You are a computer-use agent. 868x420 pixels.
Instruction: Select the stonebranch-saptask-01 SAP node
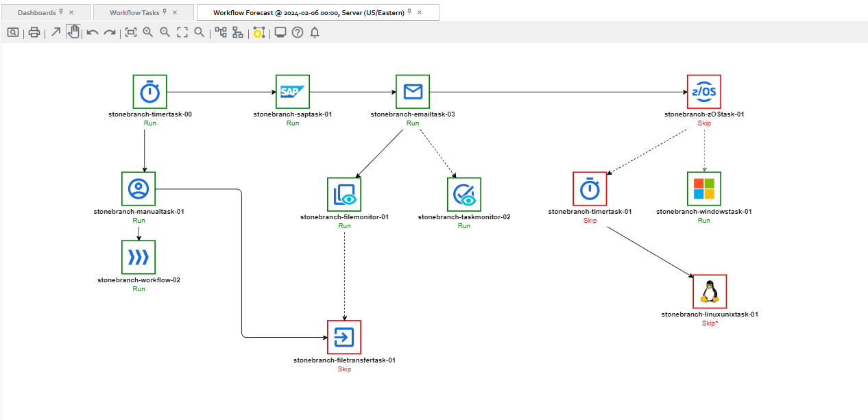[293, 92]
